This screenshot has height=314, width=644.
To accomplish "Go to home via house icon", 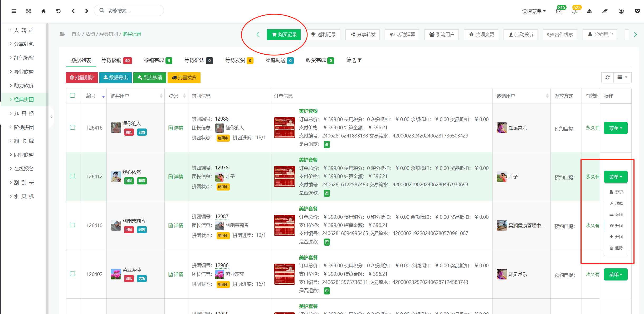I will pos(43,11).
